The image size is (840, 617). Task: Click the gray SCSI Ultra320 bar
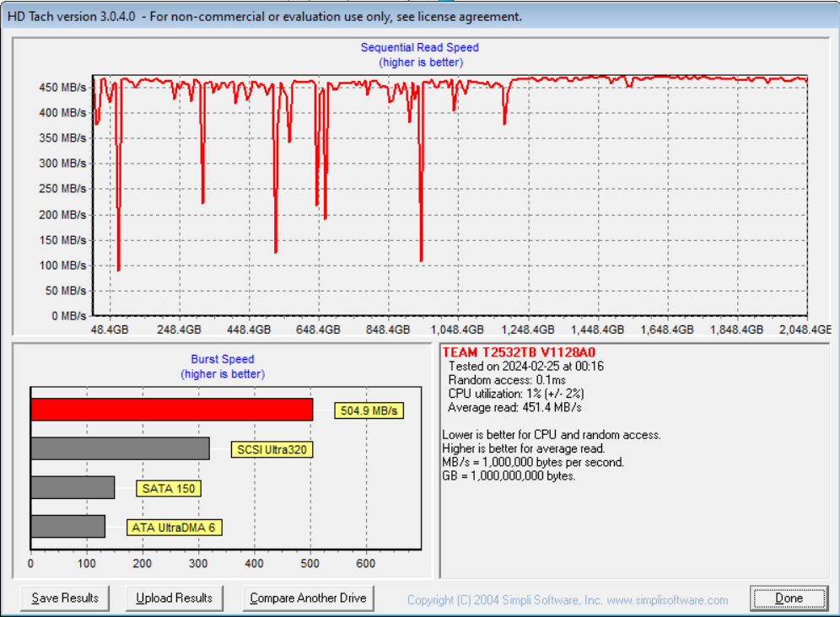(120, 448)
